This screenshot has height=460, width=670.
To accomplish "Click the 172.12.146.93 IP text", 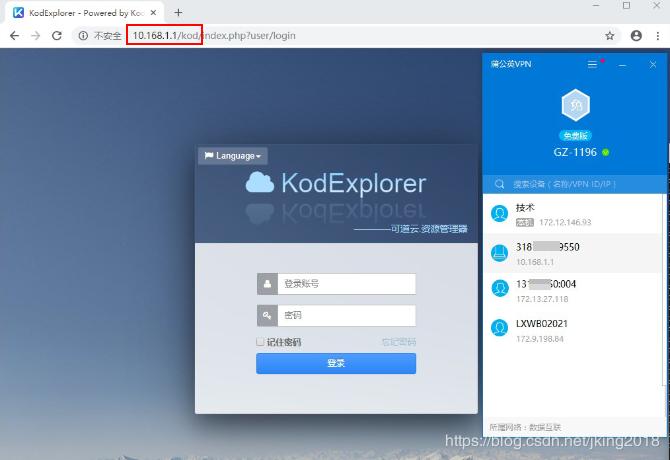I will [x=565, y=222].
